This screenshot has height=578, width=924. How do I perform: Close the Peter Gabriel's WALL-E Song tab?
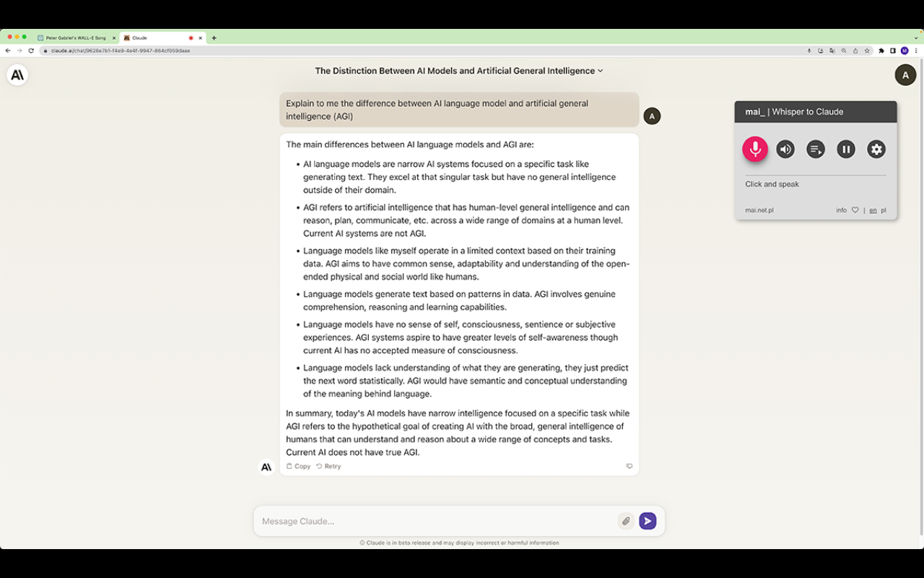114,38
